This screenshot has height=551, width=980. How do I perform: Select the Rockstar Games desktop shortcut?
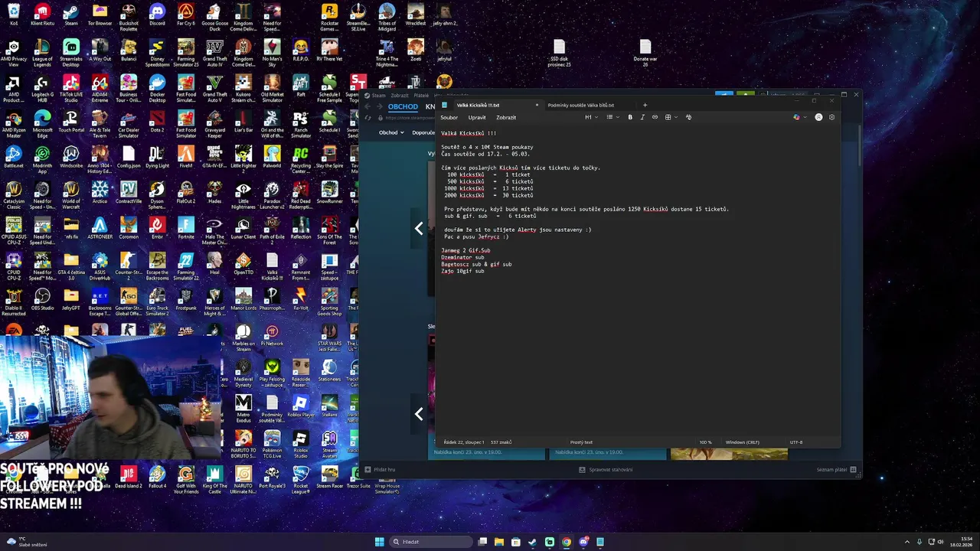tap(329, 18)
